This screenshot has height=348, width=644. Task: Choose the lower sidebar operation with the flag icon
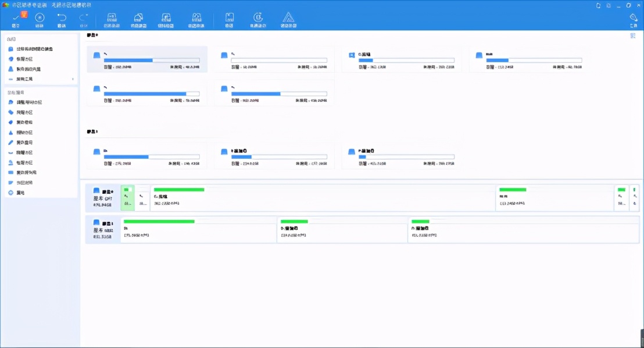click(41, 183)
